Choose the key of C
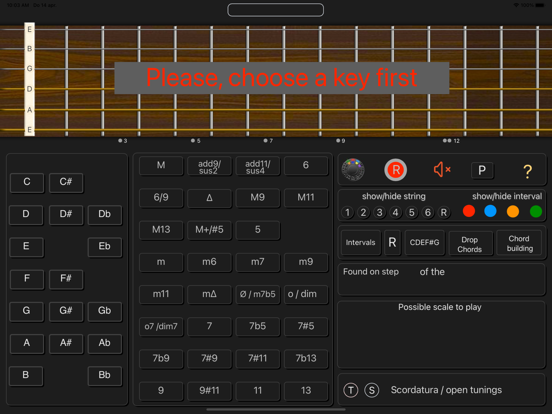Viewport: 552px width, 414px height. click(27, 182)
